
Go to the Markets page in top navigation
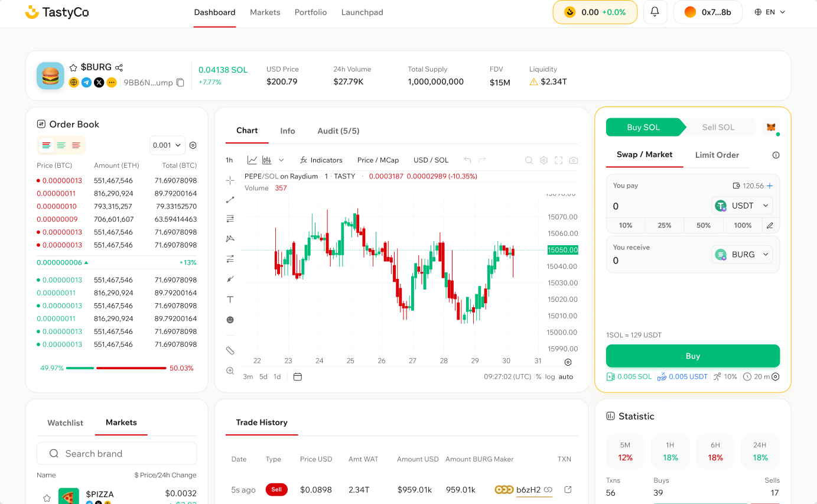click(x=265, y=12)
